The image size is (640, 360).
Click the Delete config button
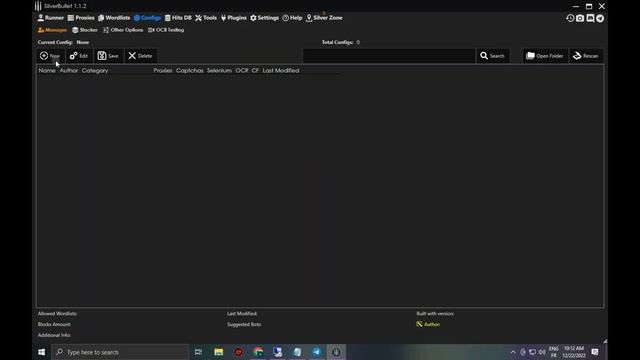click(140, 56)
